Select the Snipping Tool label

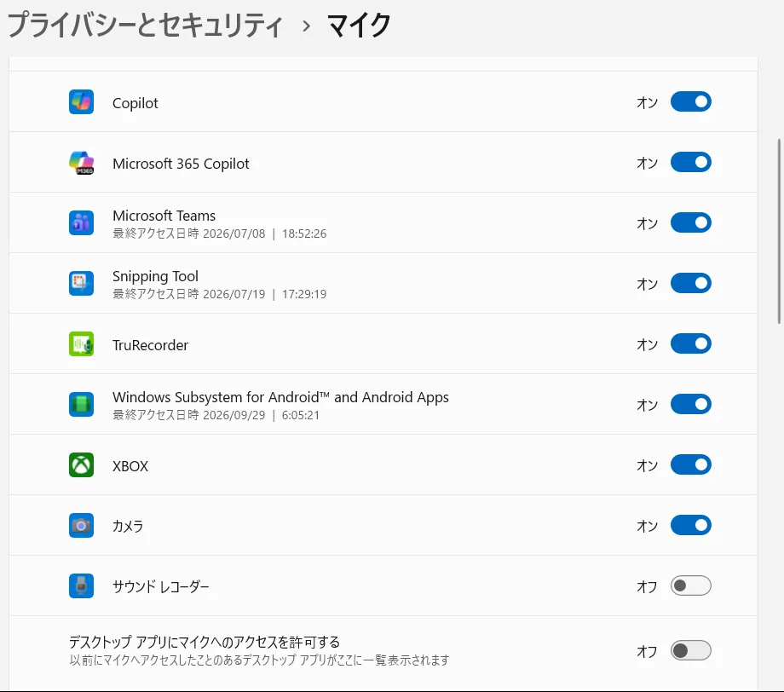coord(155,276)
